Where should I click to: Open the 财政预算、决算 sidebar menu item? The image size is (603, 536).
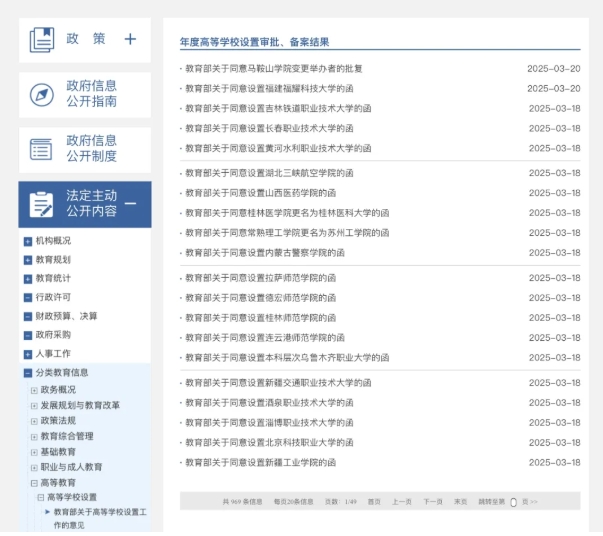point(66,316)
